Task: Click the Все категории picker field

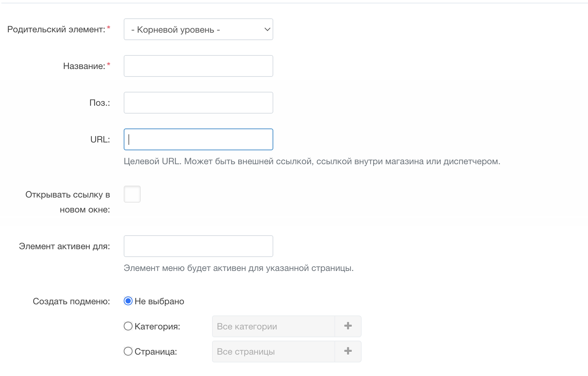Action: 274,326
